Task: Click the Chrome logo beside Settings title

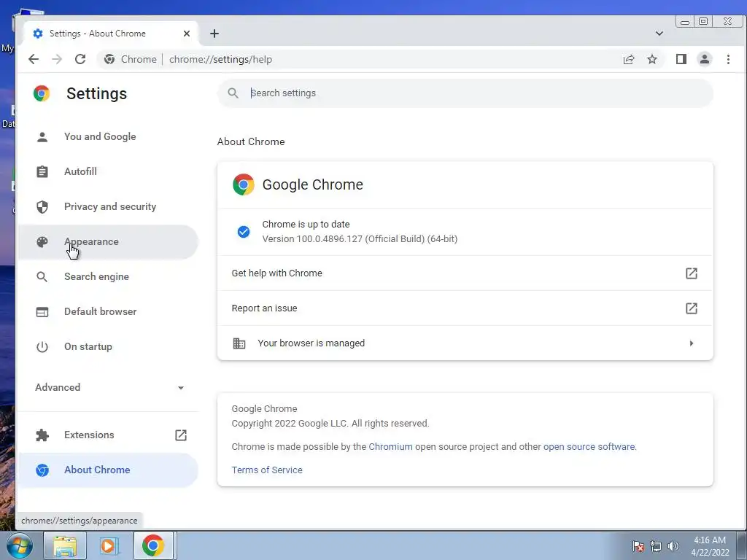Action: pos(42,93)
